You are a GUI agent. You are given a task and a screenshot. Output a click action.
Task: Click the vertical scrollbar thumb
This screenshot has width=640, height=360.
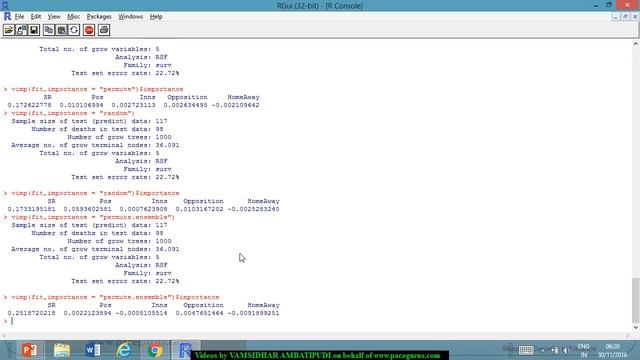[636, 300]
